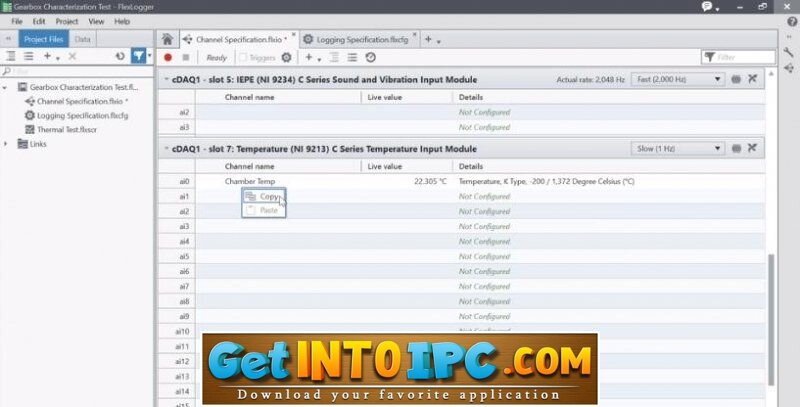Open Logging Specification.flxcfg in project tree

83,116
